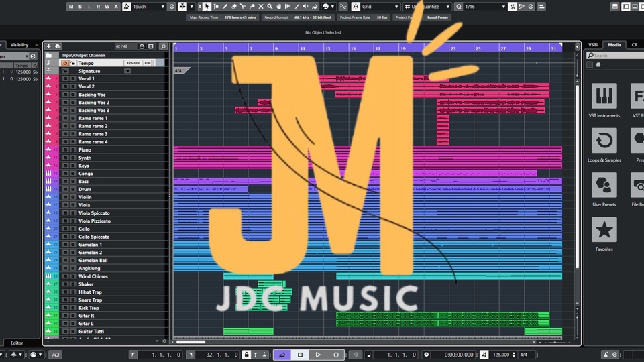The image size is (644, 362).
Task: Open the color tool dropdown arrow
Action: pos(333,7)
